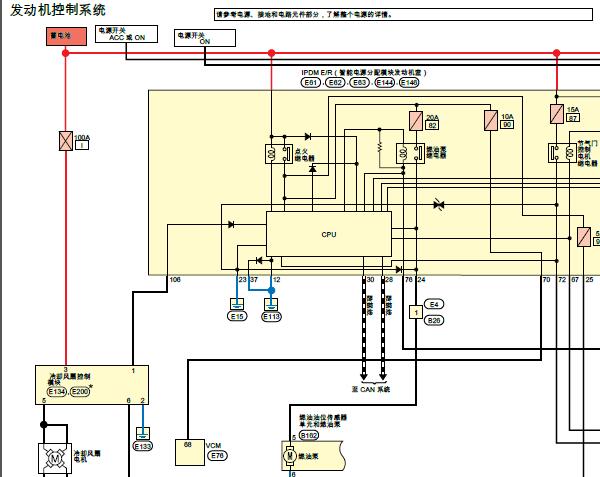Click the 冷却风扇电机 label text
The height and width of the screenshot is (477, 600).
pos(87,456)
